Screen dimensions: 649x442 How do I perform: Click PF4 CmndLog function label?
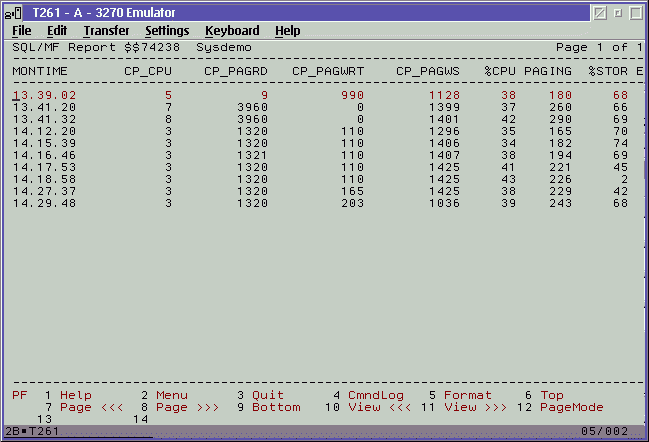pos(376,395)
